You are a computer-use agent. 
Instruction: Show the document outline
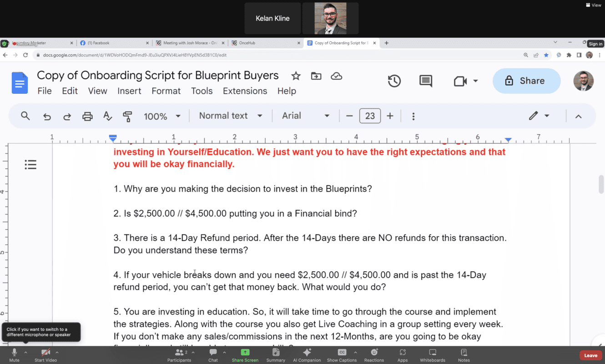click(x=30, y=164)
